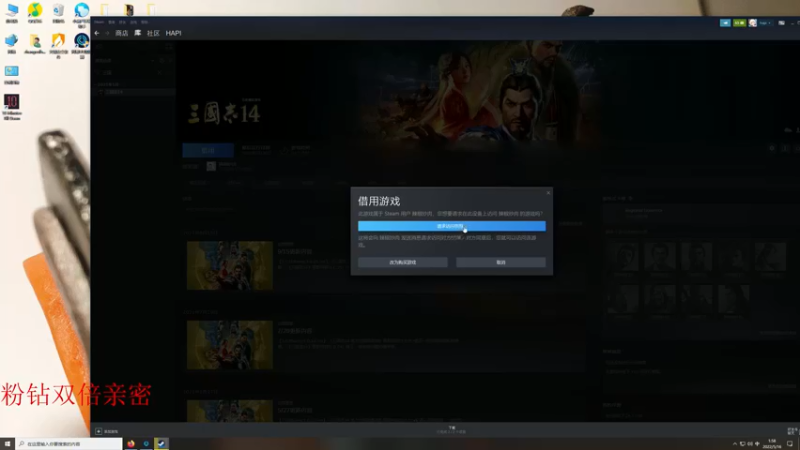This screenshot has height=450, width=800.
Task: Open the downloads status at Steam's bottom bar
Action: (452, 430)
